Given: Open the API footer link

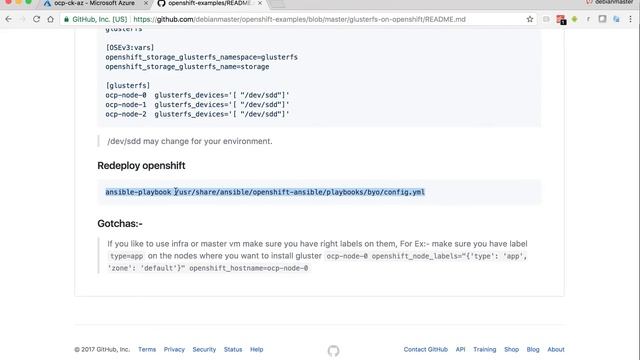Looking at the screenshot, I should (460, 349).
